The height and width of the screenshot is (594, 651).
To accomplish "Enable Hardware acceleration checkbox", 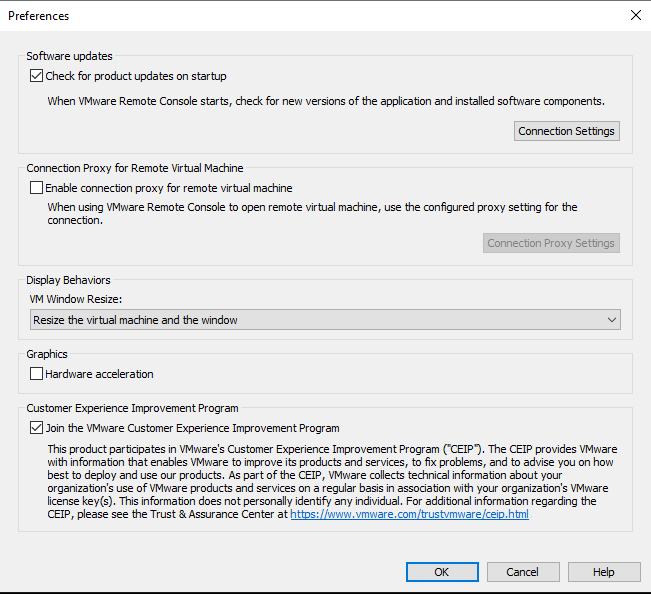I will click(x=36, y=374).
